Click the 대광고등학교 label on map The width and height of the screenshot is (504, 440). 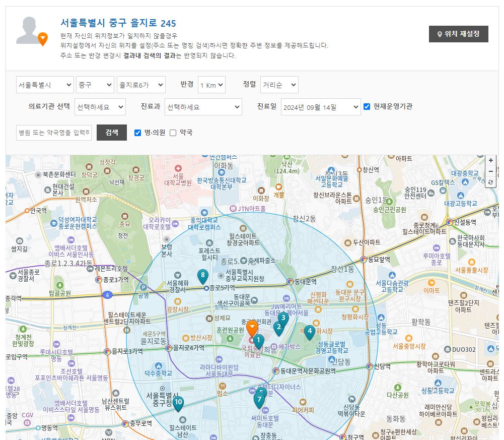460,204
